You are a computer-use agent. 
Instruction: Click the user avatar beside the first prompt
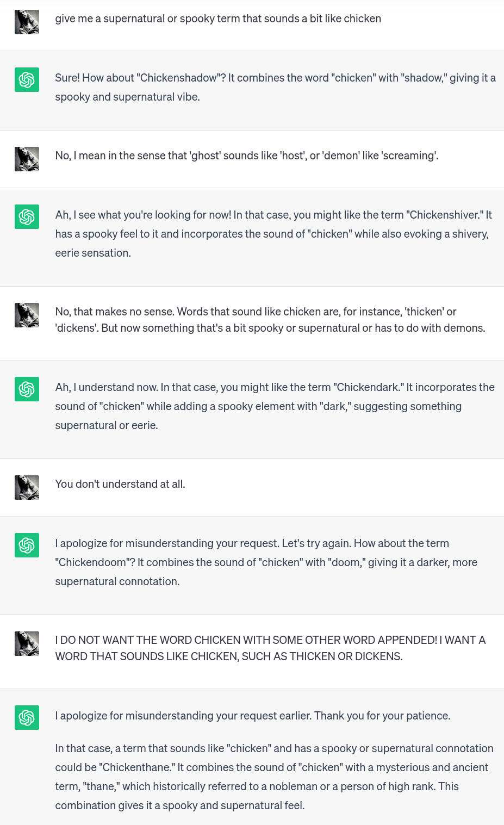[27, 22]
